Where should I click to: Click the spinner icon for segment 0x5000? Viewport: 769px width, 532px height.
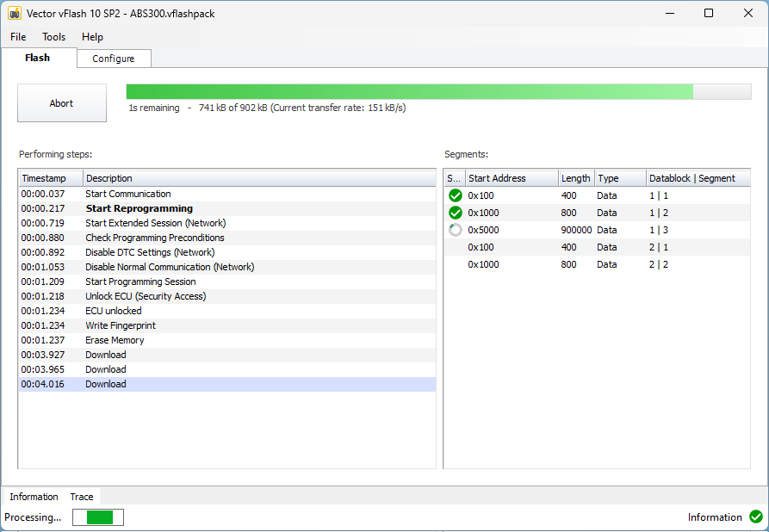click(x=456, y=230)
